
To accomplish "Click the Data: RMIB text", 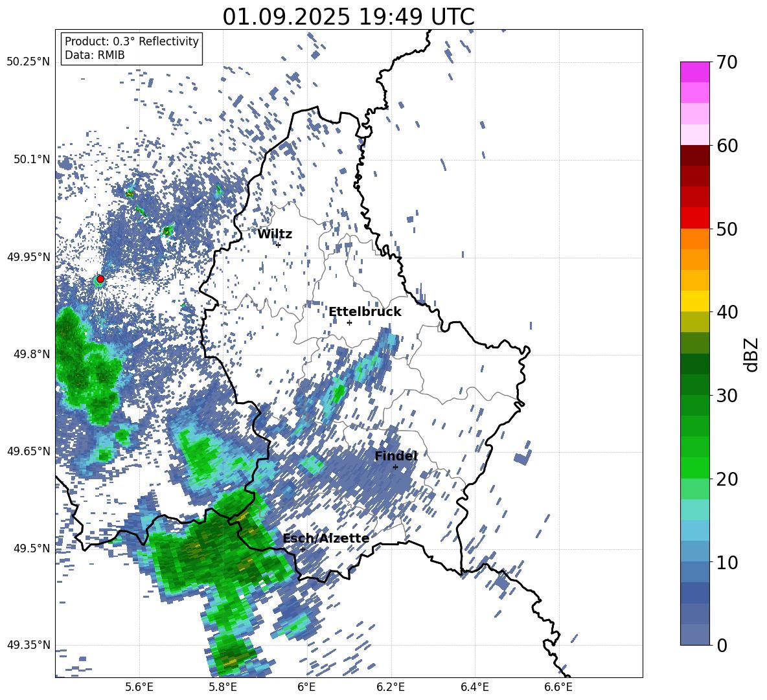I will 95,55.
